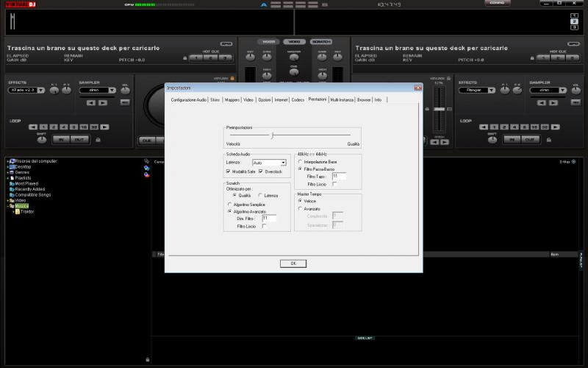Trigger left deck hot cue 3
Image resolution: width=588 pixels, height=368 pixels.
[226, 58]
